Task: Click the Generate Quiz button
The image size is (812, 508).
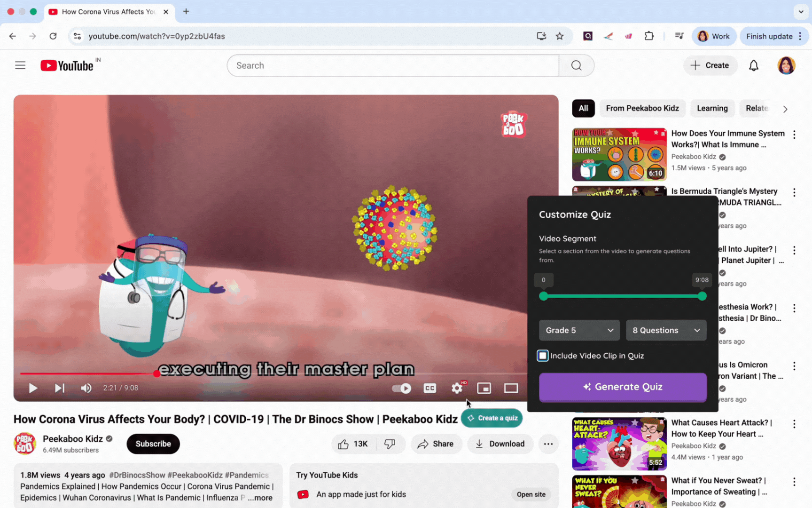Action: coord(623,387)
